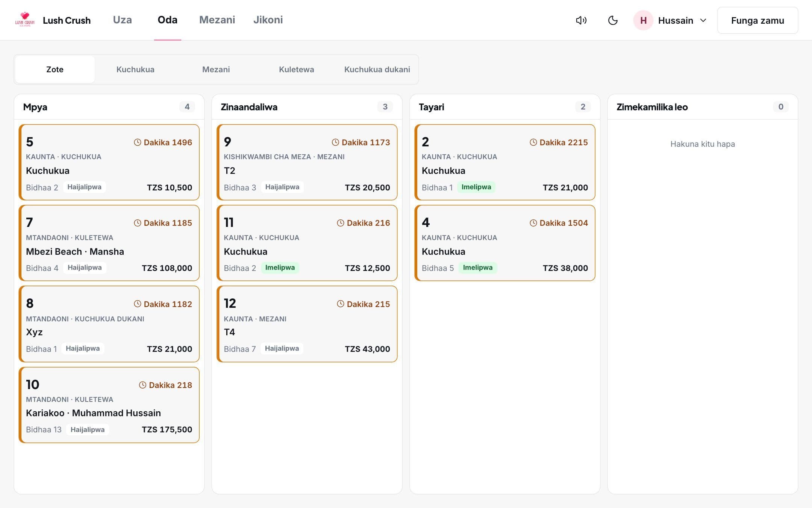Open the Jikoni tab

coord(268,20)
